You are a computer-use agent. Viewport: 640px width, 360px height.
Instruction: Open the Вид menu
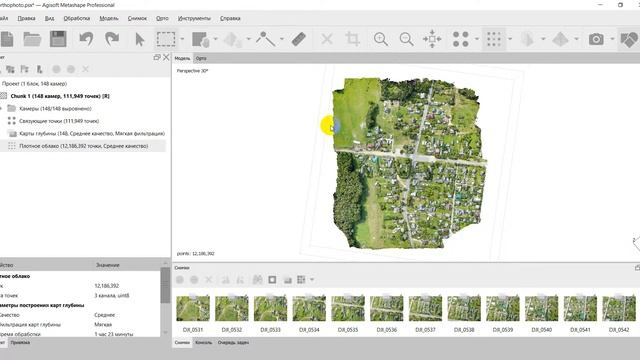coord(49,18)
